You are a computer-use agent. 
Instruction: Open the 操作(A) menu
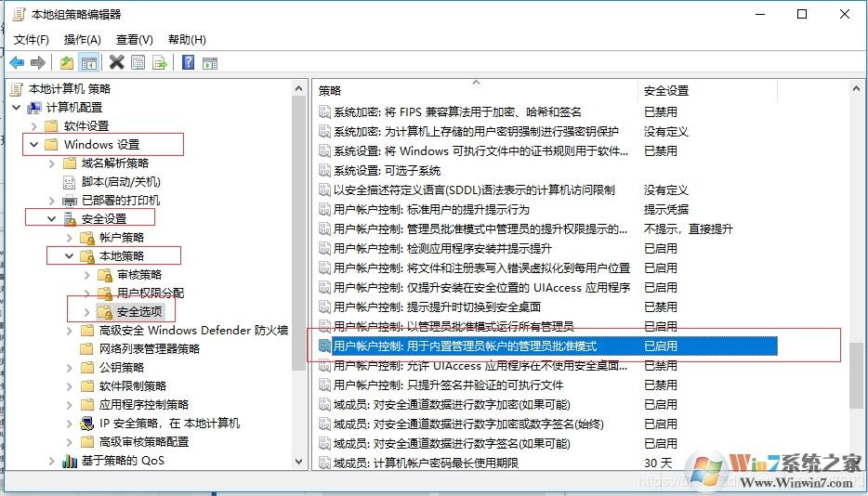click(x=83, y=40)
